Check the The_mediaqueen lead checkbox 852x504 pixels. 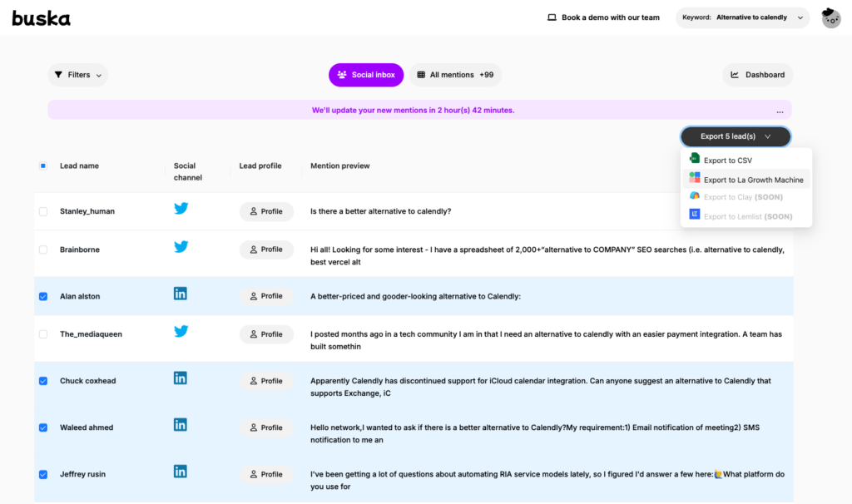click(43, 334)
